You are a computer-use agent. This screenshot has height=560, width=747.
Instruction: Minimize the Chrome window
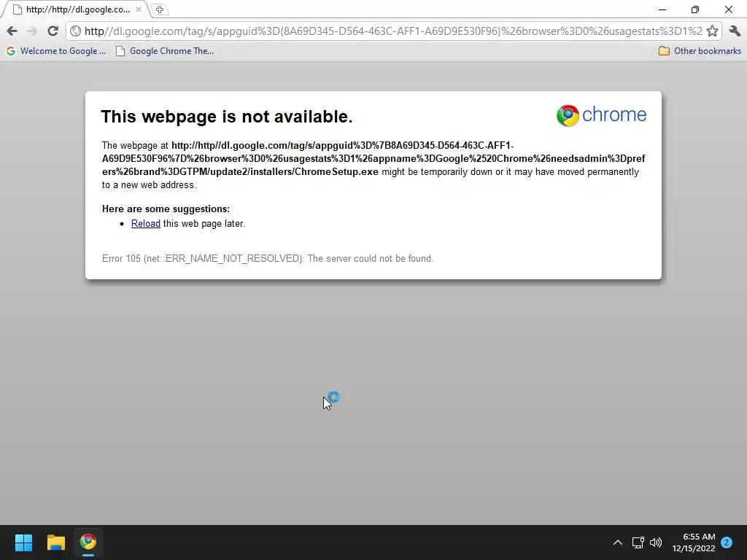(662, 9)
